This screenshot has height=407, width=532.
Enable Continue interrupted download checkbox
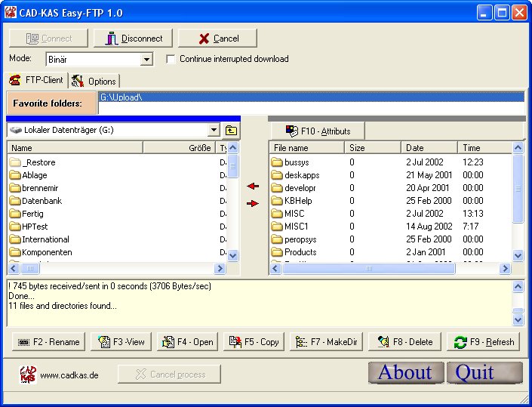click(x=171, y=59)
